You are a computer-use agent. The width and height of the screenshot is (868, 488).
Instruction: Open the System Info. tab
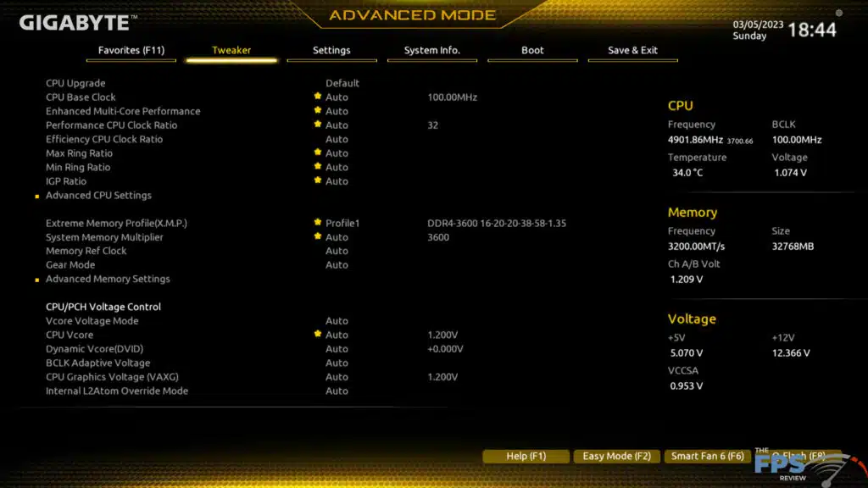pos(431,50)
